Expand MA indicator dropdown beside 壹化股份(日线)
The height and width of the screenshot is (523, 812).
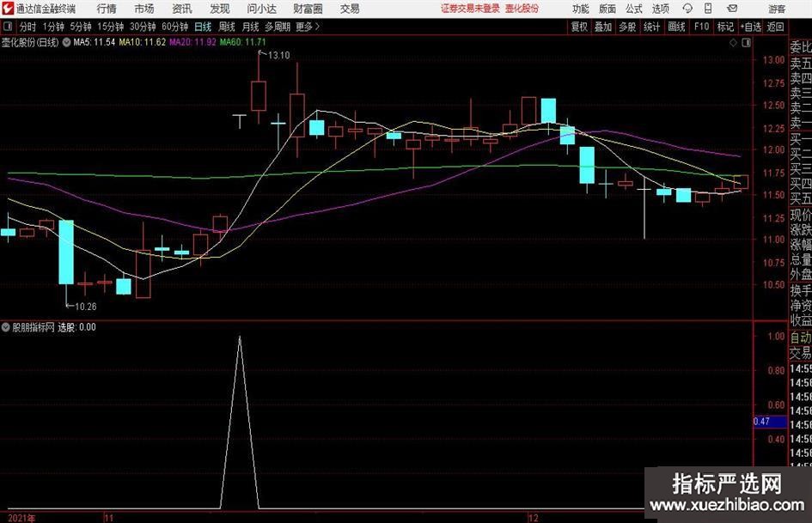66,42
